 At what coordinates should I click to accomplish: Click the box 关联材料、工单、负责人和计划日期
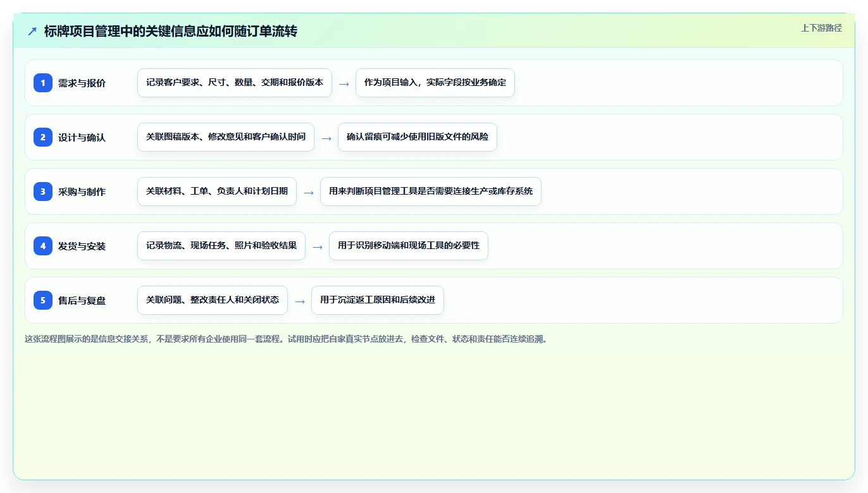tap(217, 192)
